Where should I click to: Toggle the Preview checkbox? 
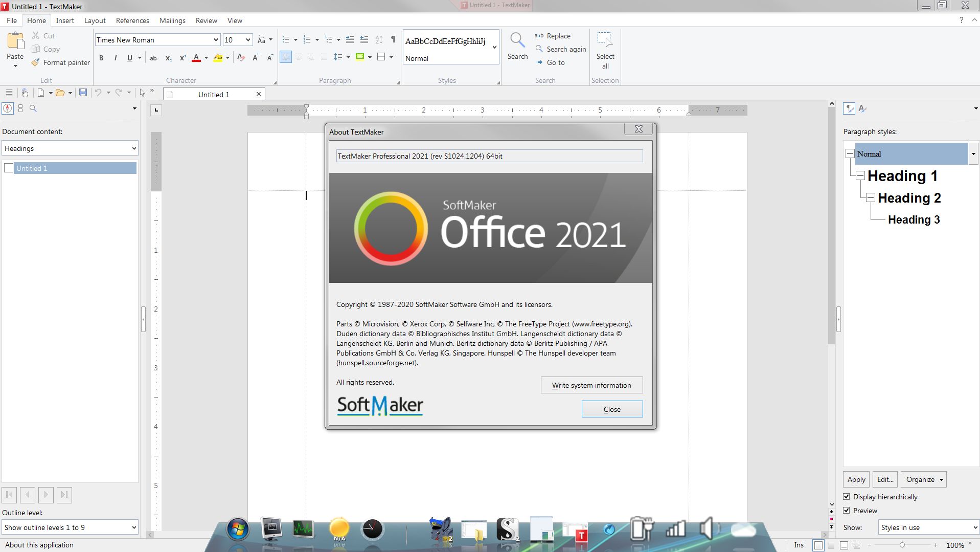point(847,511)
